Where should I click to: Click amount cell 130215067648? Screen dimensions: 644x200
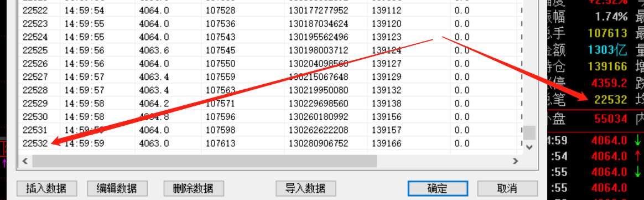(319, 76)
